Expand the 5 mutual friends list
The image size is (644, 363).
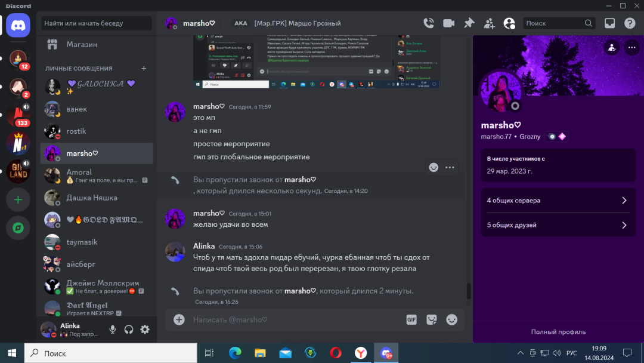click(x=558, y=225)
